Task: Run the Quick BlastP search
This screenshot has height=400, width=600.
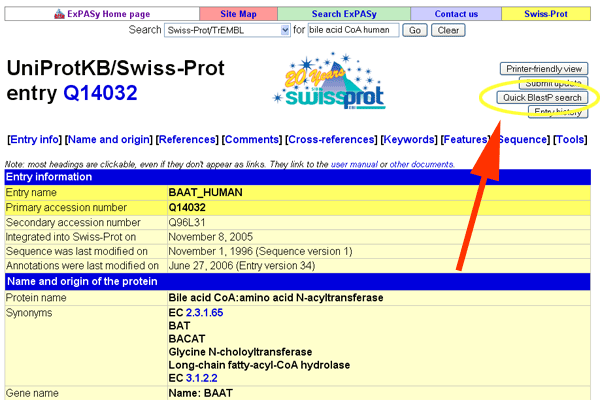Action: [x=543, y=98]
